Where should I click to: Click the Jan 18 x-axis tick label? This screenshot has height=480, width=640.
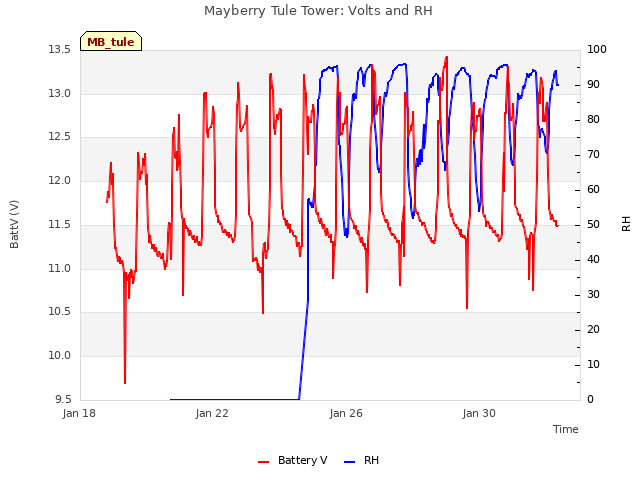pyautogui.click(x=79, y=413)
